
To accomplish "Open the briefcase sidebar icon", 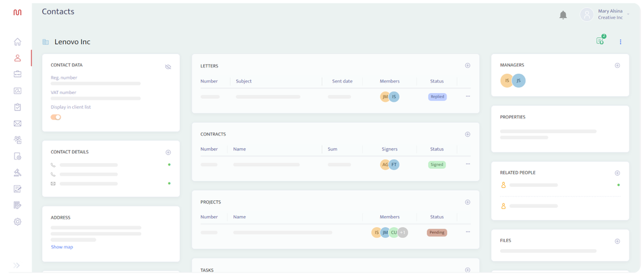I will click(17, 74).
